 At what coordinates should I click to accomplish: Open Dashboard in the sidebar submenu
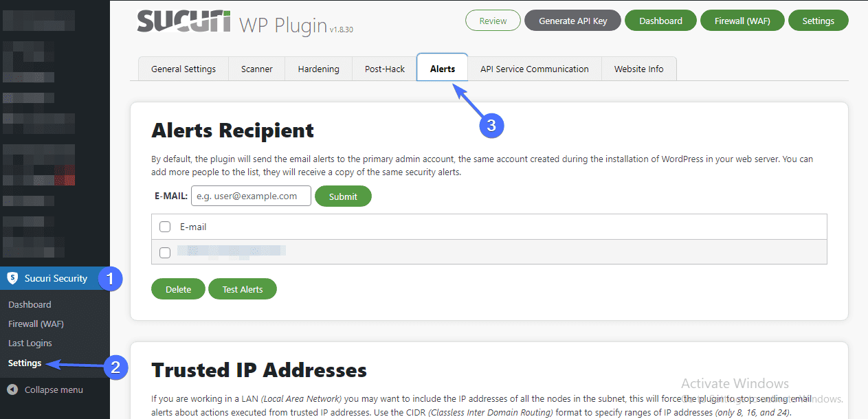[x=30, y=304]
